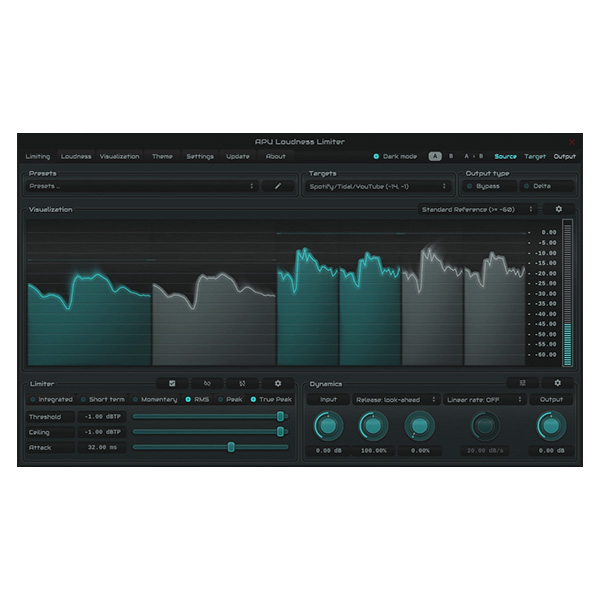This screenshot has width=600, height=600.
Task: Open the Dynamics settings gear icon
Action: pos(558,383)
